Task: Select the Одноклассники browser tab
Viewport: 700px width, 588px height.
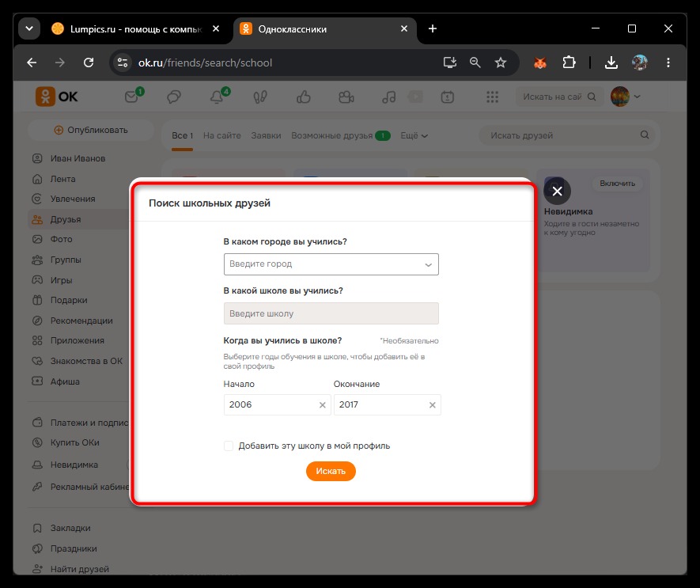Action: click(x=324, y=29)
